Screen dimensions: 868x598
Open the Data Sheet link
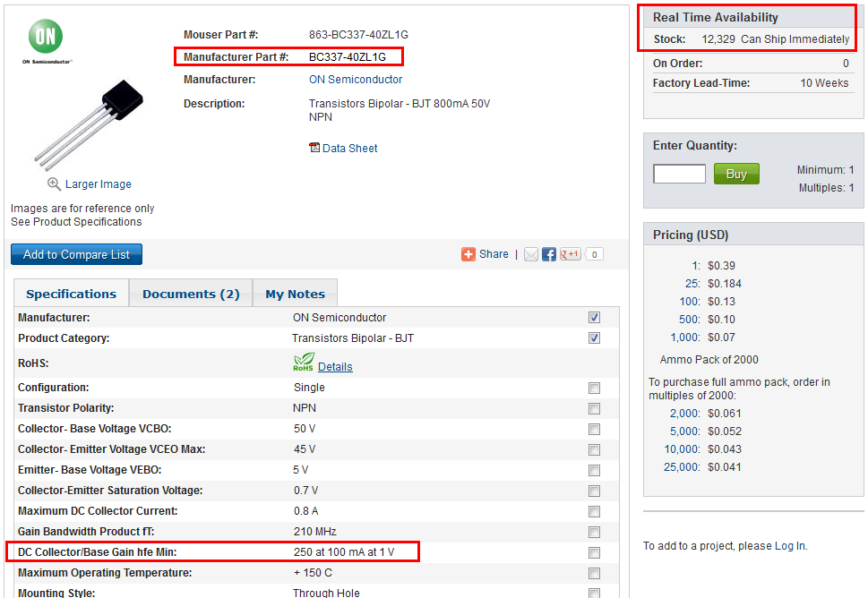tap(350, 149)
